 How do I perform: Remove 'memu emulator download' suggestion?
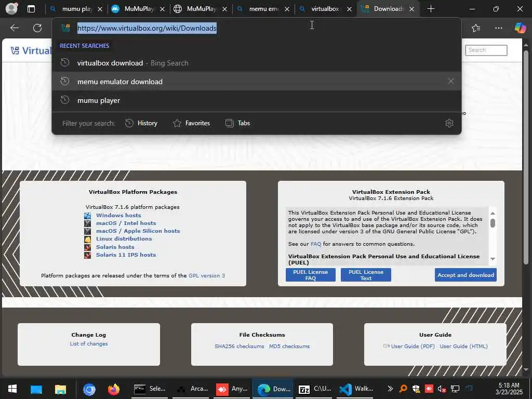tap(450, 81)
